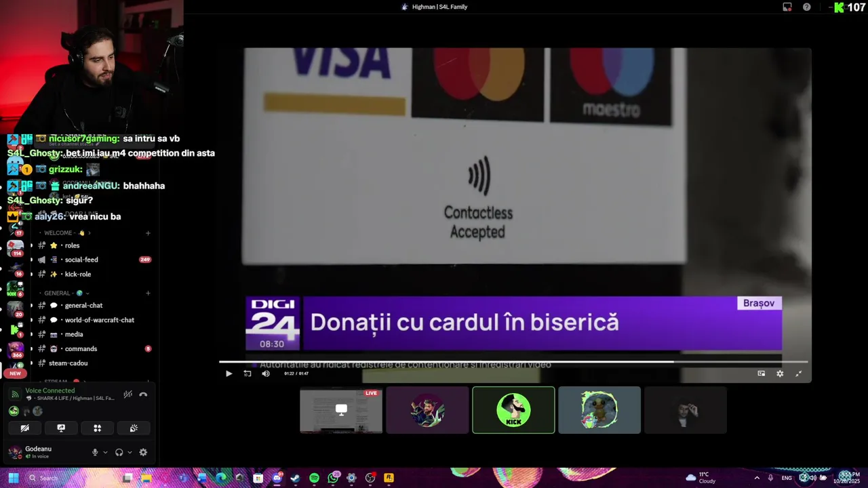The width and height of the screenshot is (868, 488).
Task: Open voice connection signal details
Action: click(x=14, y=394)
